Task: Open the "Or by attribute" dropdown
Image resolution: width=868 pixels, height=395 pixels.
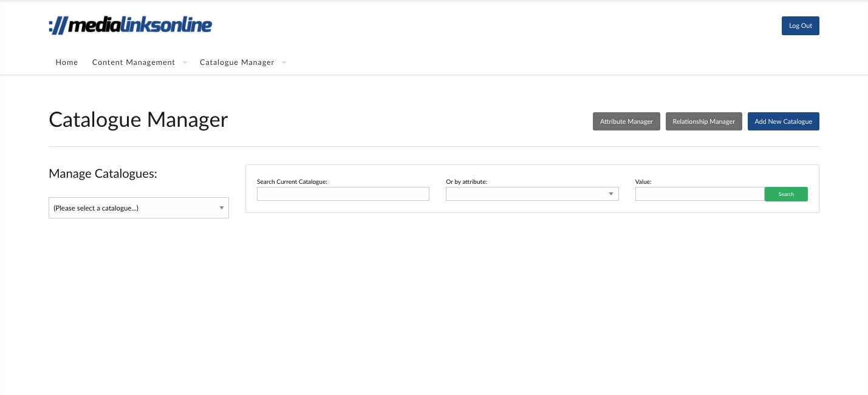Action: [x=532, y=194]
